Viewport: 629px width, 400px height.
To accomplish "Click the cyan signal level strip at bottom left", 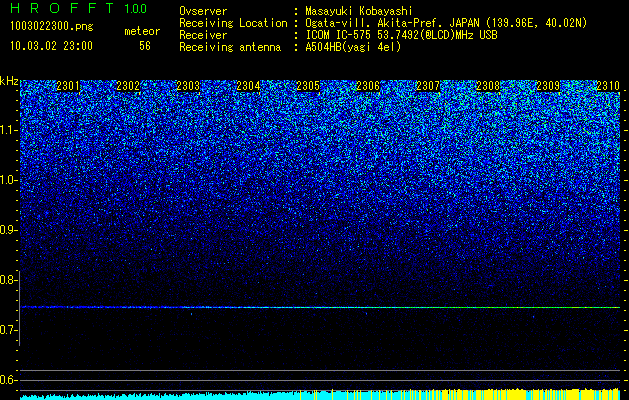I will point(160,396).
